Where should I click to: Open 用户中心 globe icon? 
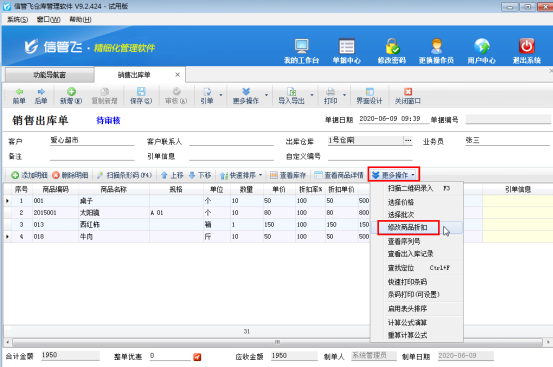[481, 46]
